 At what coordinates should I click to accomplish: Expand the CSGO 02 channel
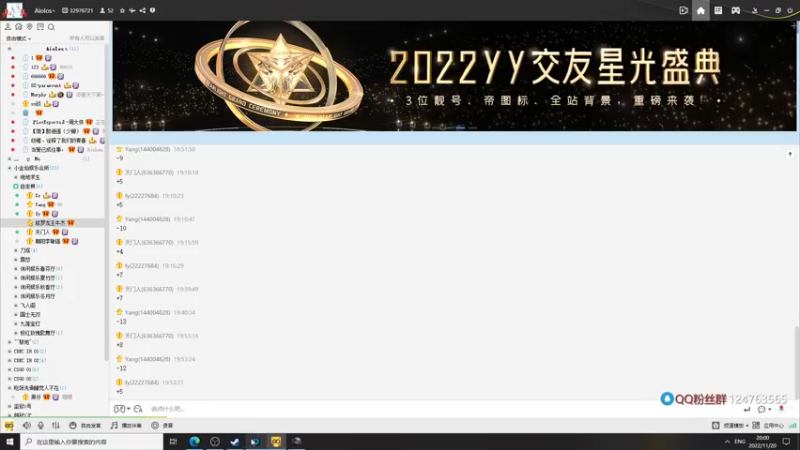[x=10, y=379]
